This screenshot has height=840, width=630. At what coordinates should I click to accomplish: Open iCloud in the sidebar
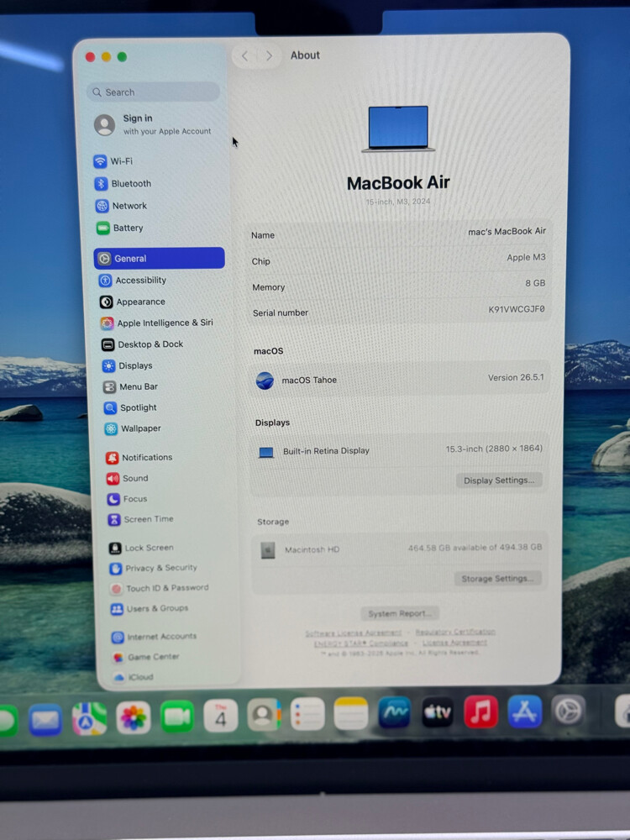pos(134,677)
